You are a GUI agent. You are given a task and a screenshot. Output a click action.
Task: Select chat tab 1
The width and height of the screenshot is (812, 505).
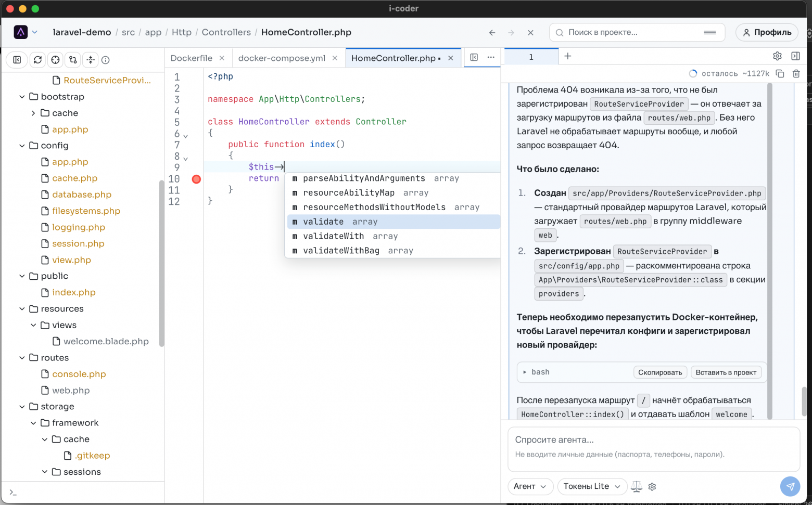pos(531,57)
